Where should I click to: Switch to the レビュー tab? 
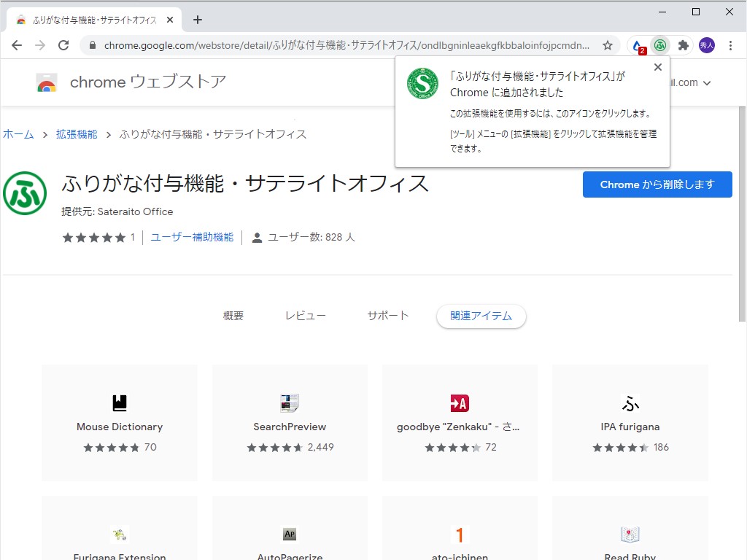tap(306, 316)
